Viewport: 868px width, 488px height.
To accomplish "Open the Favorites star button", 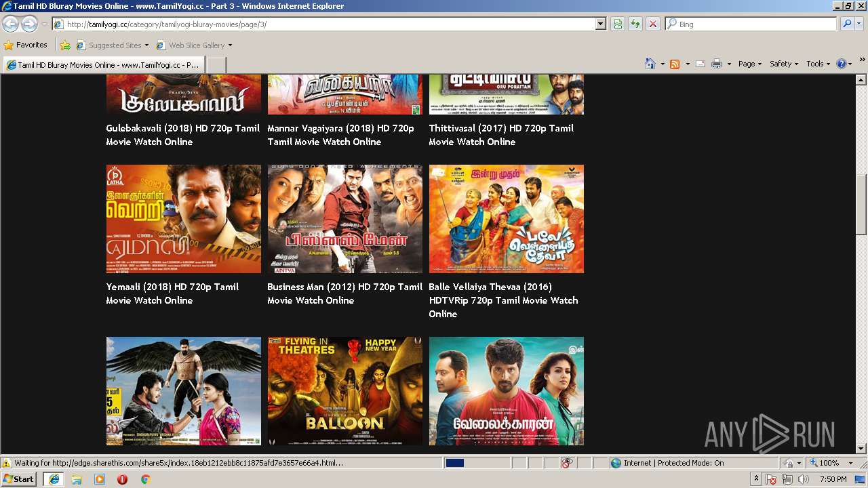I will click(26, 45).
